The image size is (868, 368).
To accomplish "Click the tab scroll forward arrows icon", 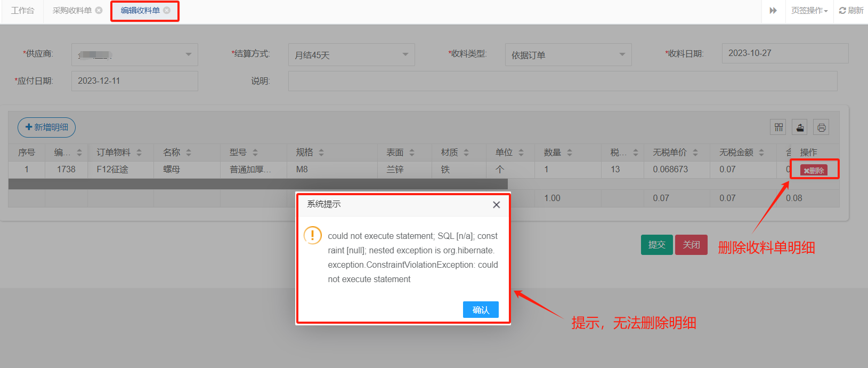I will tap(773, 11).
